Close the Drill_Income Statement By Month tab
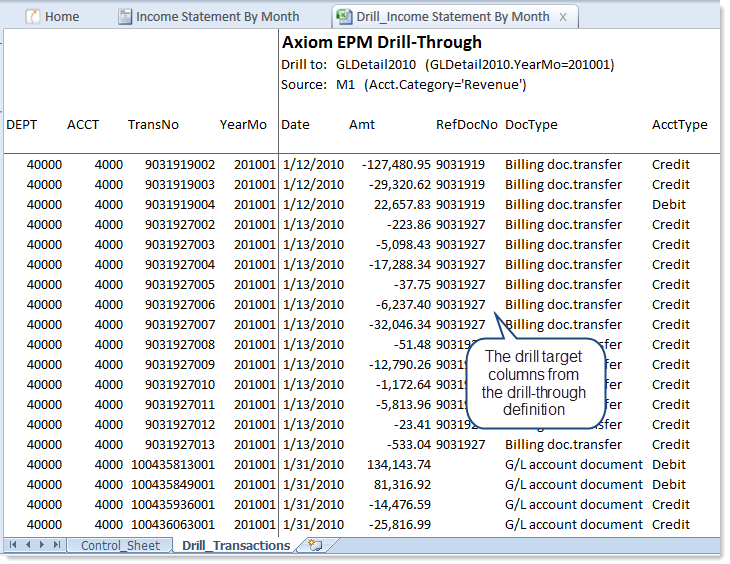 point(563,17)
